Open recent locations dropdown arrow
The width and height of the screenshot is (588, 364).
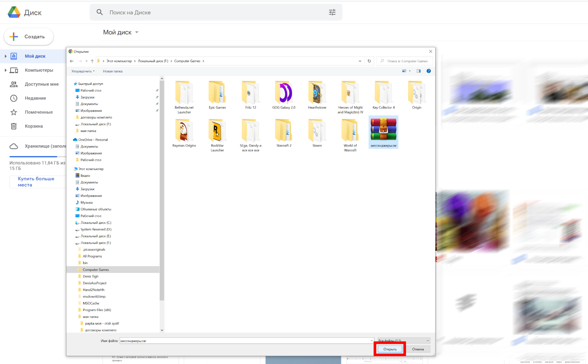pos(86,61)
